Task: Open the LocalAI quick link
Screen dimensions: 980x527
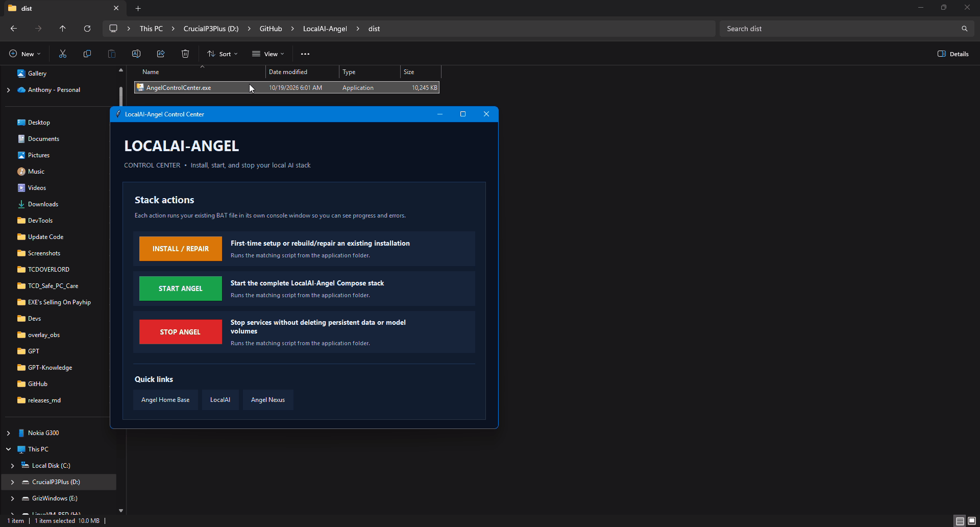Action: [220, 400]
